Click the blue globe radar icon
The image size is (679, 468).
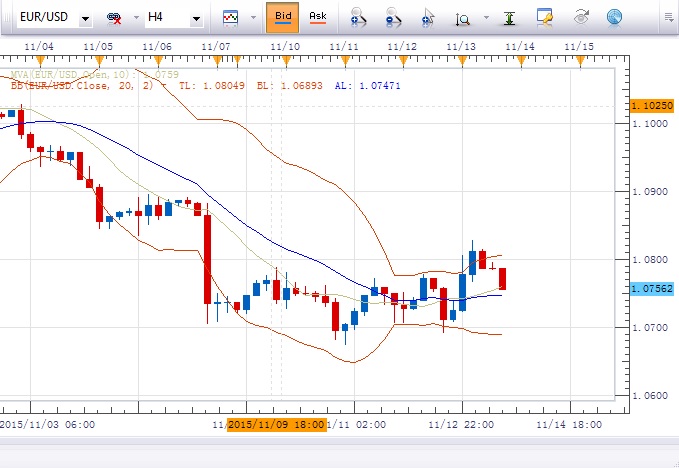click(x=614, y=17)
